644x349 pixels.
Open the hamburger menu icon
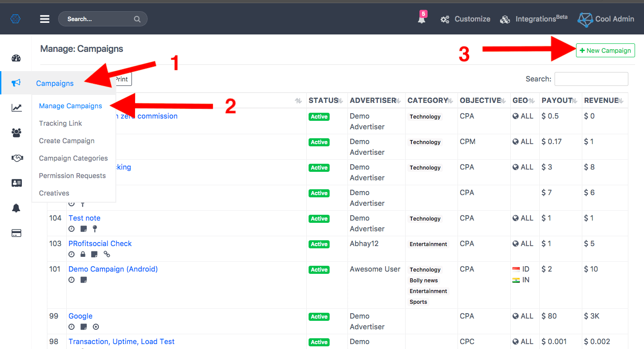tap(44, 19)
